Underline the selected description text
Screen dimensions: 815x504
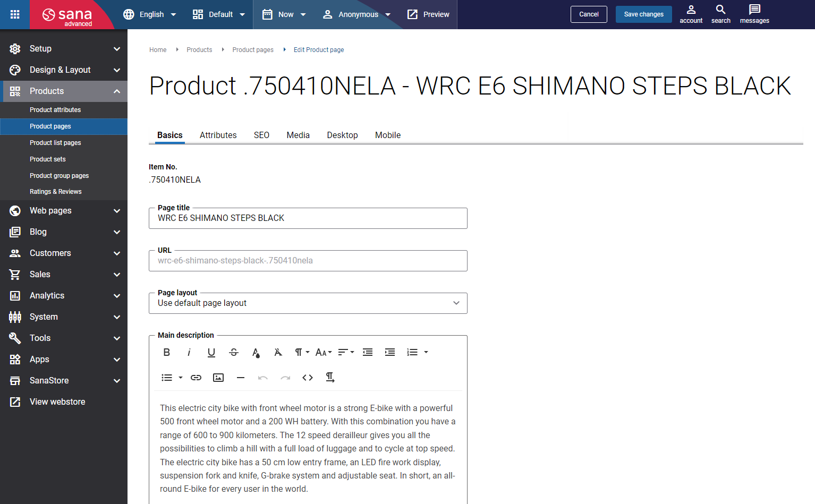(x=211, y=352)
